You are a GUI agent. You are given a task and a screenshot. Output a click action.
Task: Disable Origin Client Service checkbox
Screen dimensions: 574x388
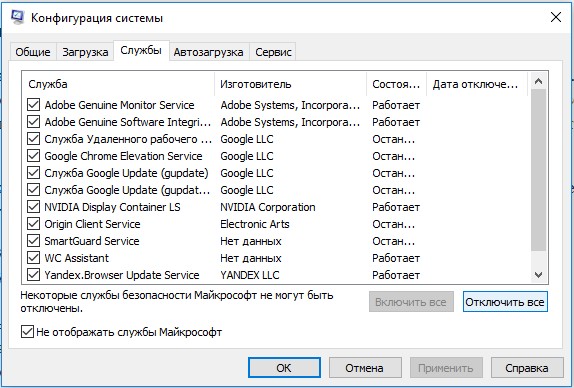pyautogui.click(x=33, y=224)
